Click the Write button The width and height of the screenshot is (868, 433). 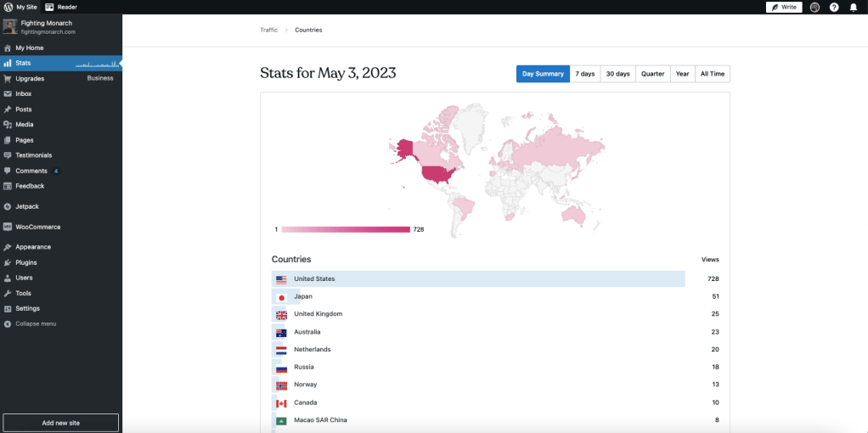(x=783, y=7)
